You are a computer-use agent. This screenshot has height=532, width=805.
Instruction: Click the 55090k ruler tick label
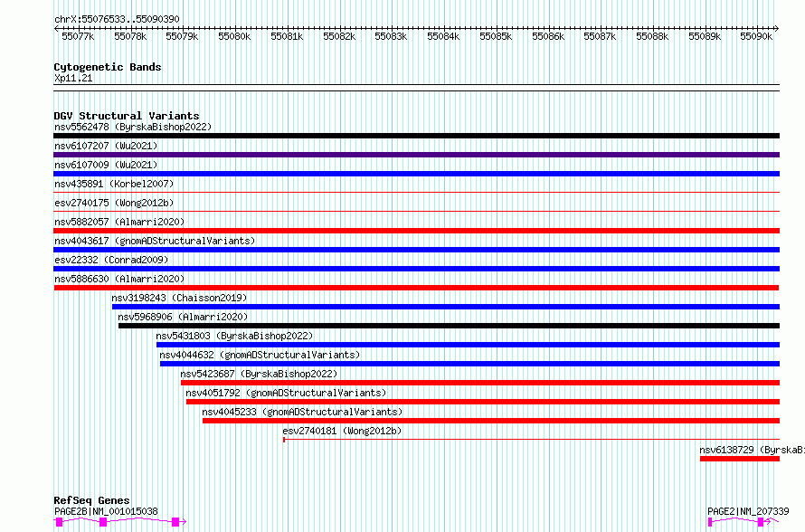tap(756, 36)
